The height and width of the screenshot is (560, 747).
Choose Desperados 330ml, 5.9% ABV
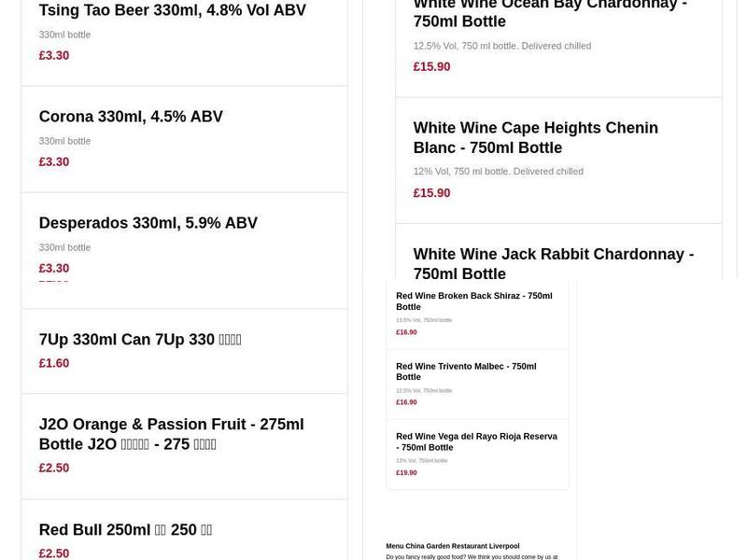(148, 223)
